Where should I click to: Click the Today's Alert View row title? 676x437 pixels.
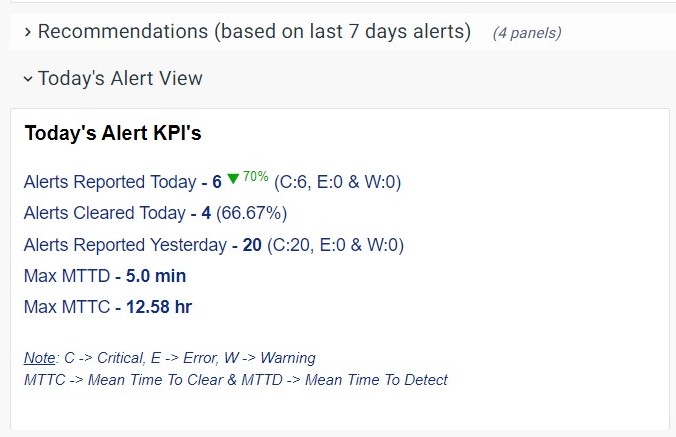120,78
